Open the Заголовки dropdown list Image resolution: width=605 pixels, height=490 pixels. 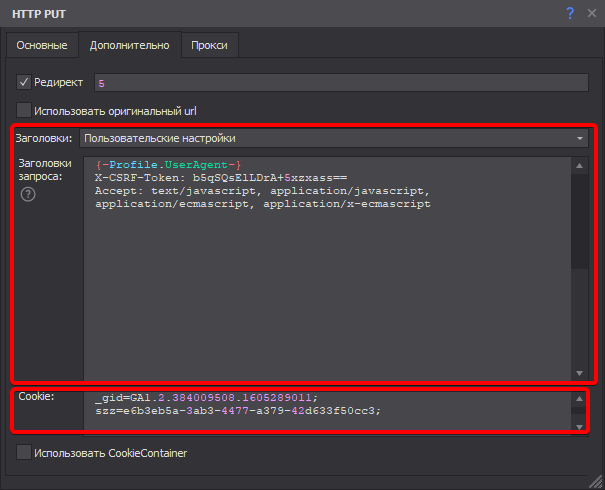[334, 138]
